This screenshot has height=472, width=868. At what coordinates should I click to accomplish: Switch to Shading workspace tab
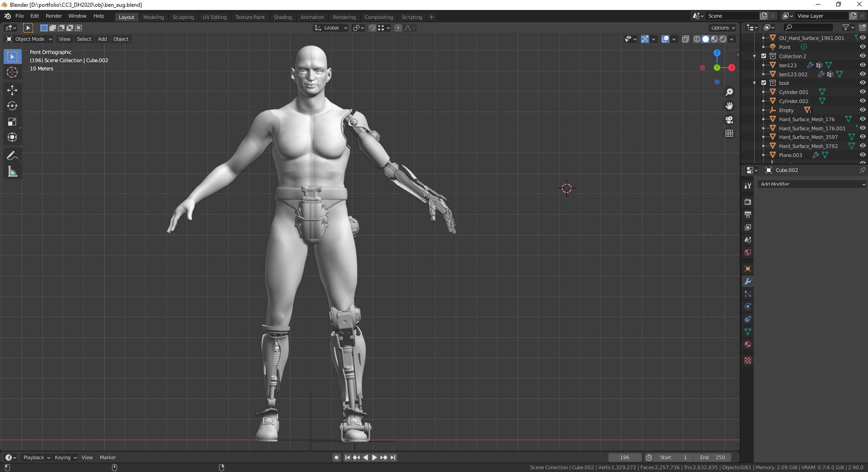[283, 17]
